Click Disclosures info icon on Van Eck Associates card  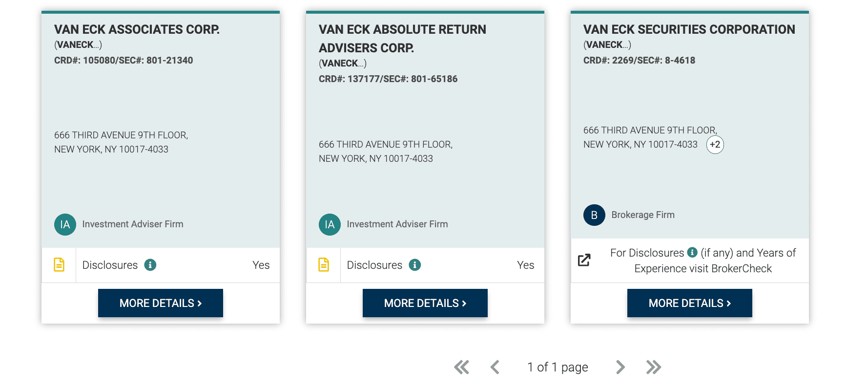[x=150, y=265]
